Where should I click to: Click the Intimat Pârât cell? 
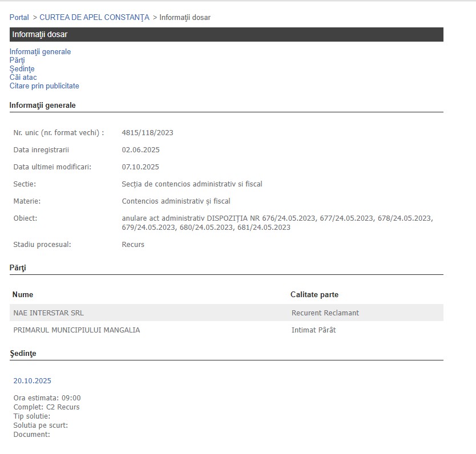(313, 330)
